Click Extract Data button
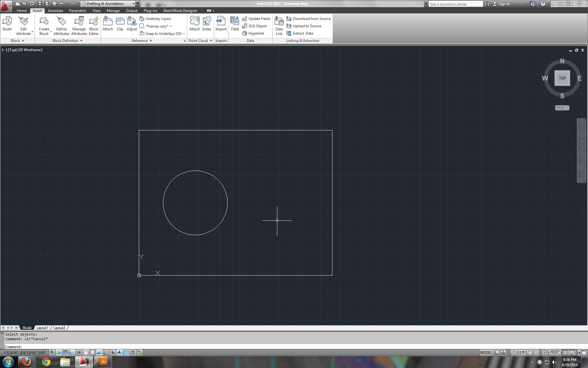Image resolution: width=588 pixels, height=368 pixels. [x=300, y=33]
